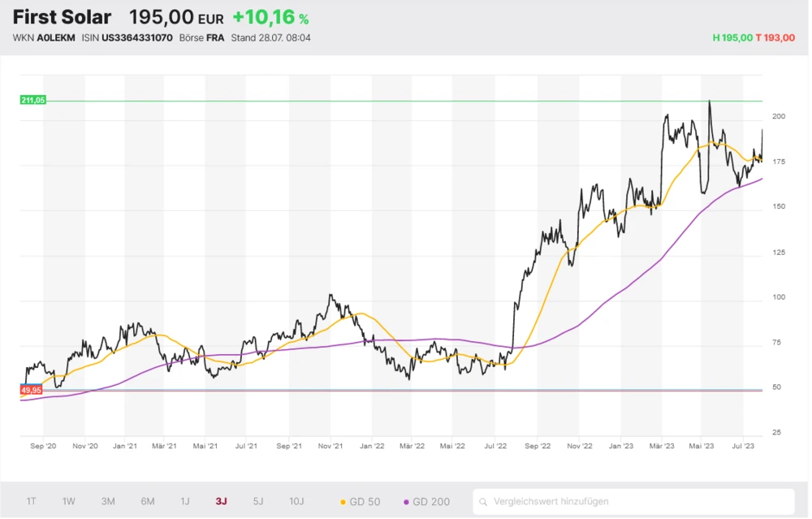Click the +10,16 % change value
812x519 pixels.
(x=270, y=18)
